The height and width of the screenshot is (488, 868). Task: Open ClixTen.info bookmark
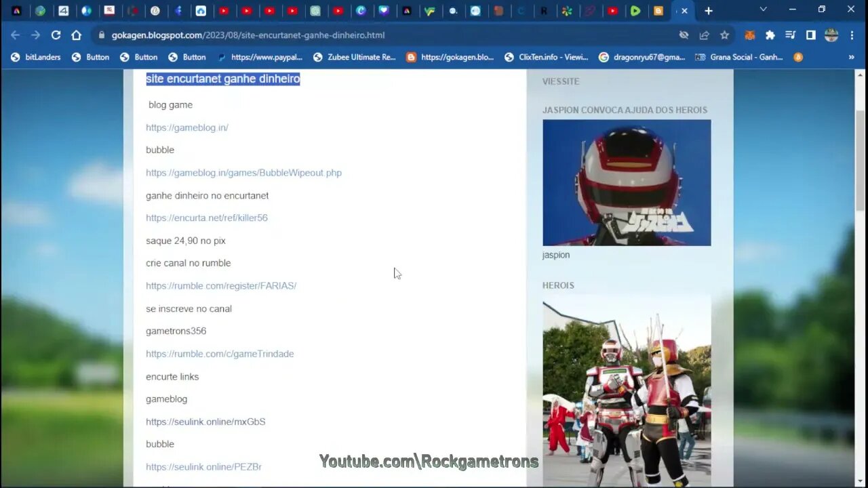coord(547,57)
